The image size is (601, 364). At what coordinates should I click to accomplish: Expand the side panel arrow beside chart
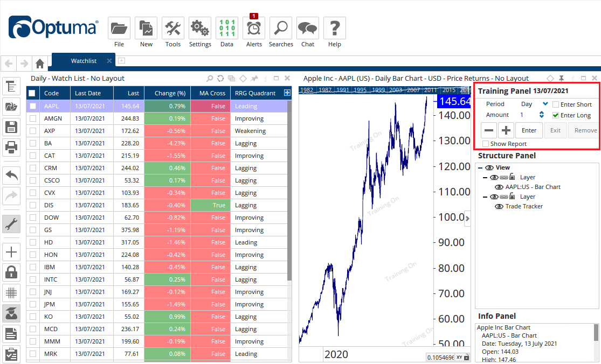pyautogui.click(x=467, y=219)
